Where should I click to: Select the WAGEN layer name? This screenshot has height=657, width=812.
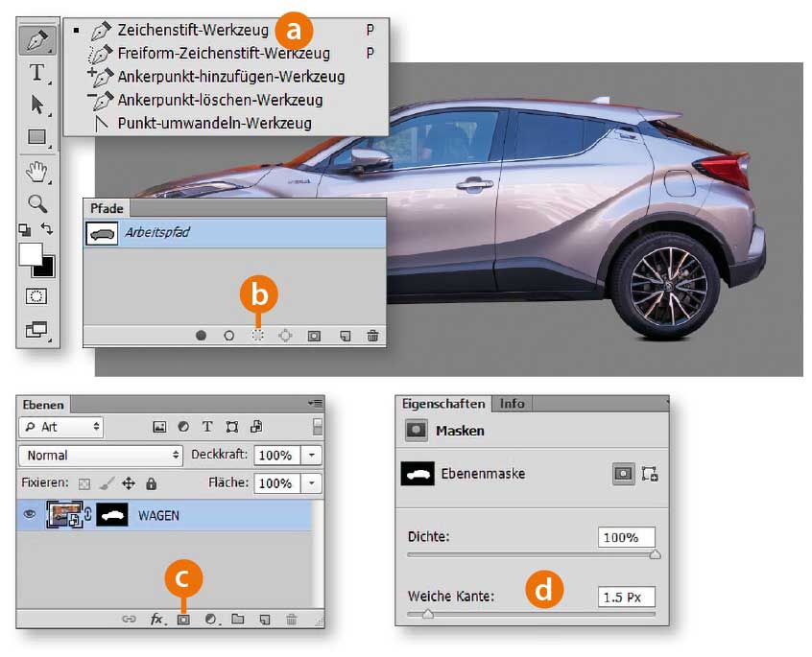pyautogui.click(x=158, y=516)
